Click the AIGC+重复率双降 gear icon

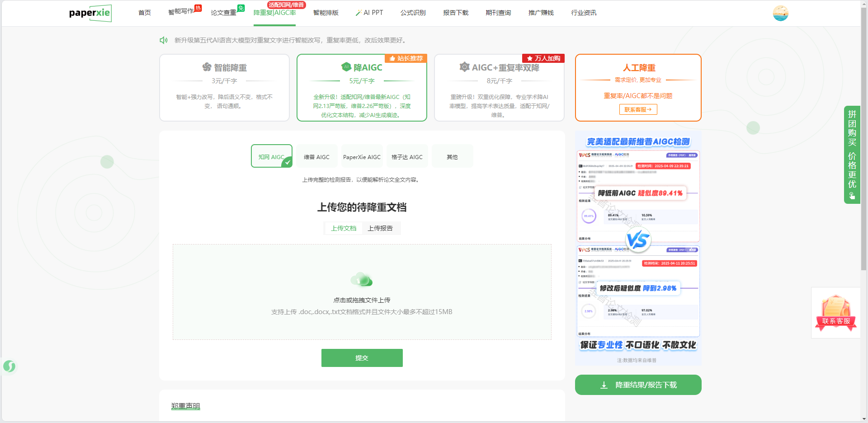pos(464,67)
